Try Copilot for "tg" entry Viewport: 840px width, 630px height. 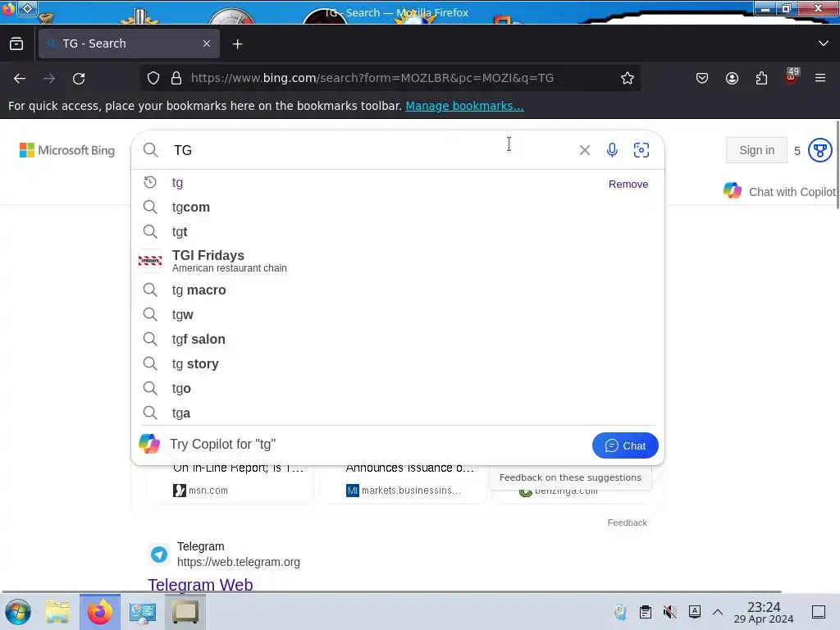[222, 444]
